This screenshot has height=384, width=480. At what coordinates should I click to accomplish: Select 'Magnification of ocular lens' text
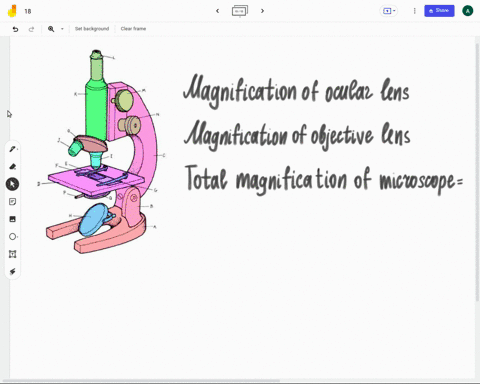tap(296, 92)
